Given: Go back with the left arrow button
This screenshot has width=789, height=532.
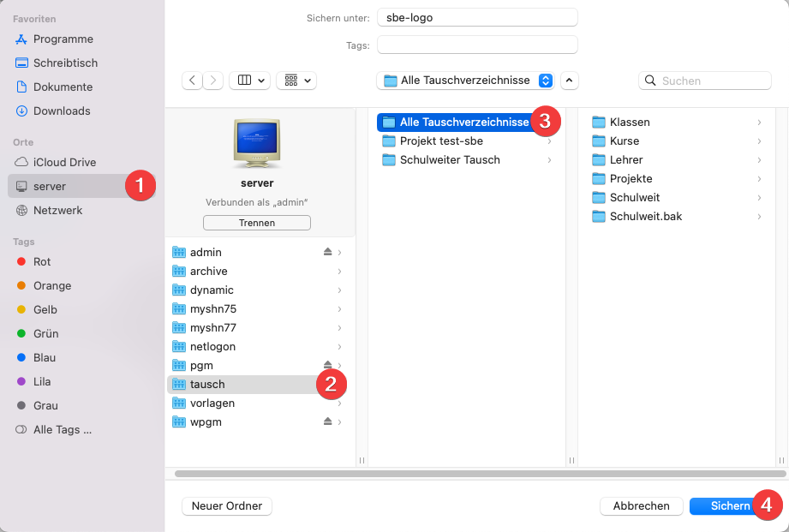Looking at the screenshot, I should tap(192, 81).
